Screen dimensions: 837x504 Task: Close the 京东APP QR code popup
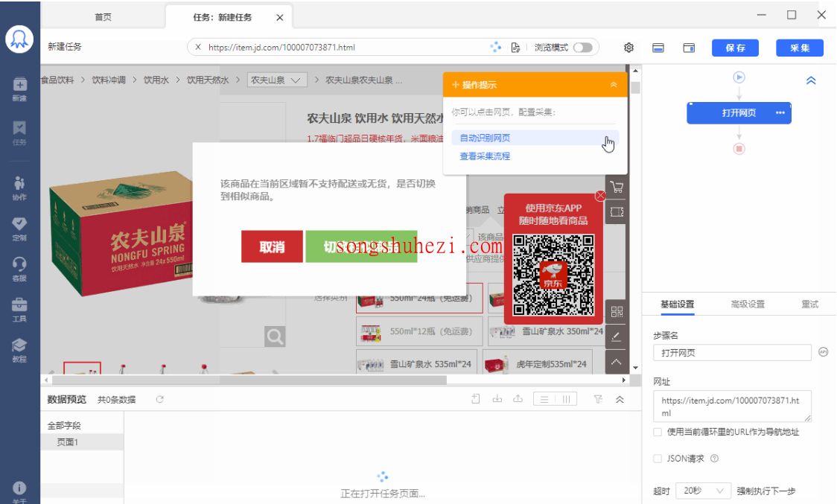[x=600, y=195]
